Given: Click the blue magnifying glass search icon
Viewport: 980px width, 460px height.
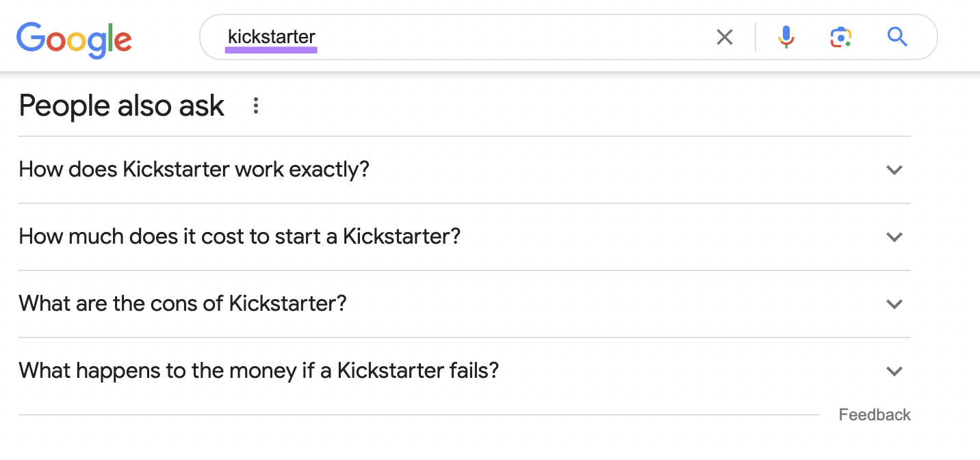Looking at the screenshot, I should coord(897,36).
